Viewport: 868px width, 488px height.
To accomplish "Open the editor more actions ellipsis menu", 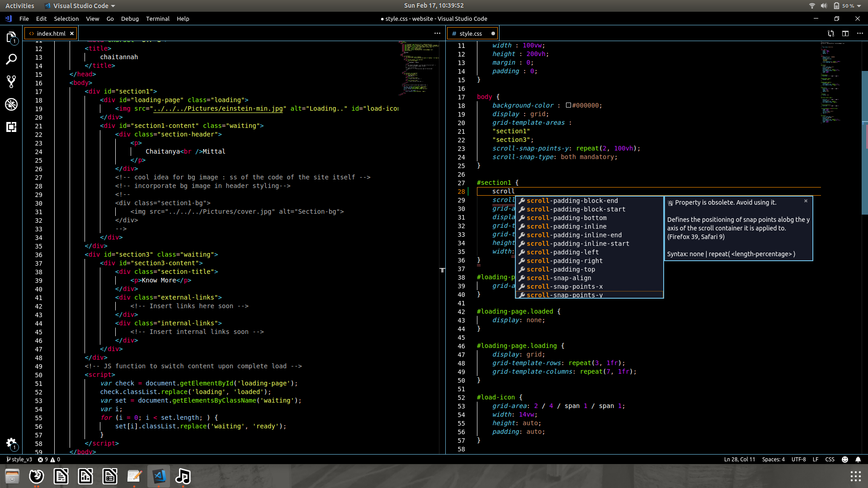I will 861,33.
